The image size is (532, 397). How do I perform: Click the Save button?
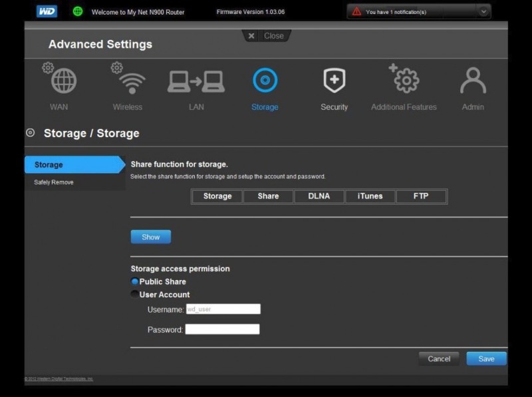487,358
